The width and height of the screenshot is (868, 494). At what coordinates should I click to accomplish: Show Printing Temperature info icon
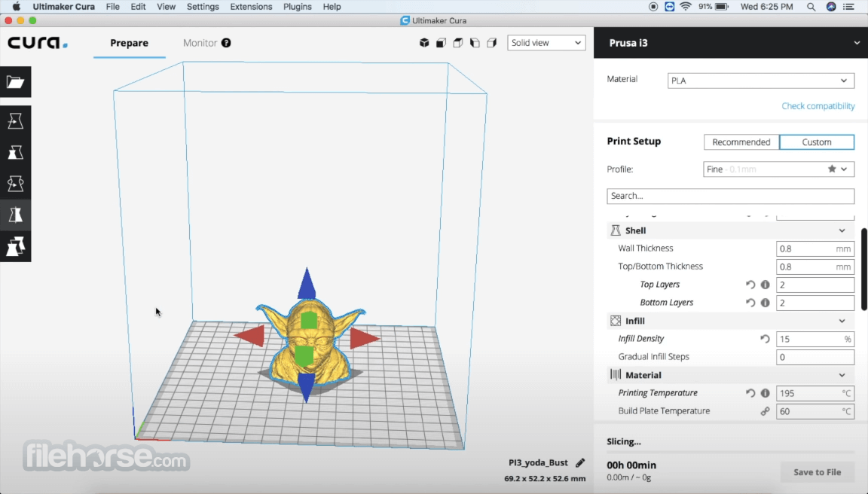click(765, 393)
